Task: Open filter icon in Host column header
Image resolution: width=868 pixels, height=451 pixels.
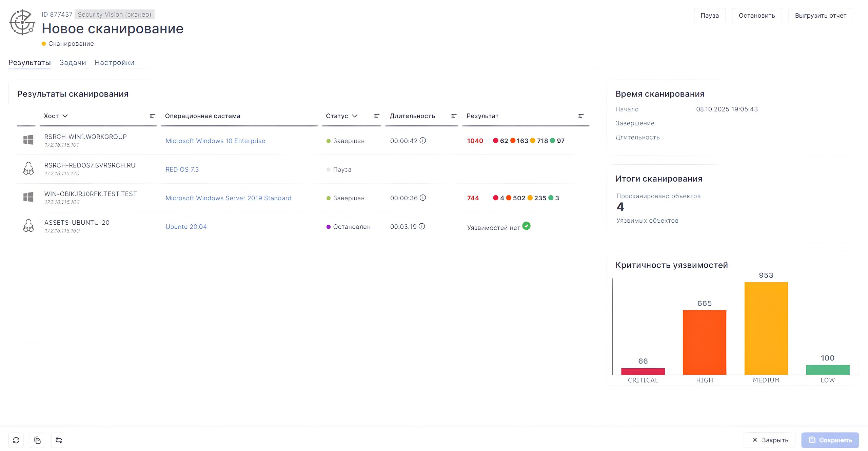Action: [152, 116]
